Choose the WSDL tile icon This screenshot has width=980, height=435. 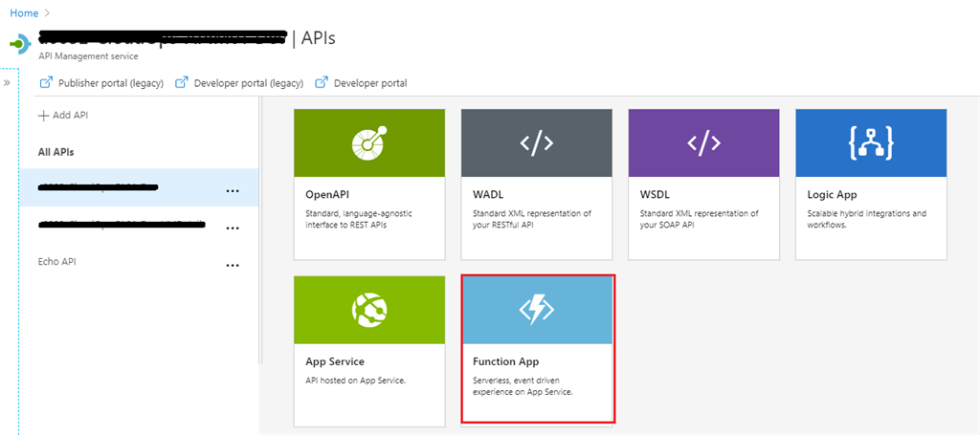coord(703,142)
